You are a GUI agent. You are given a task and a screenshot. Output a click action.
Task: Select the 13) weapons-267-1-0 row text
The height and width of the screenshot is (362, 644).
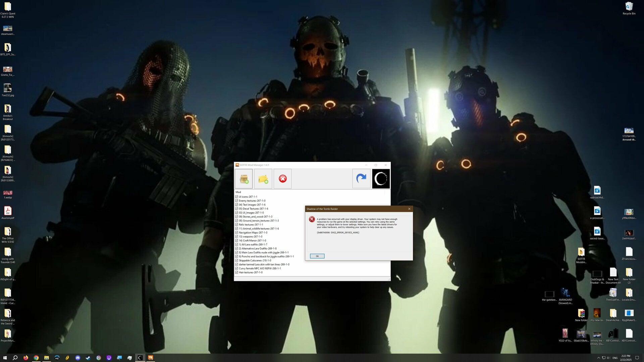(x=251, y=237)
